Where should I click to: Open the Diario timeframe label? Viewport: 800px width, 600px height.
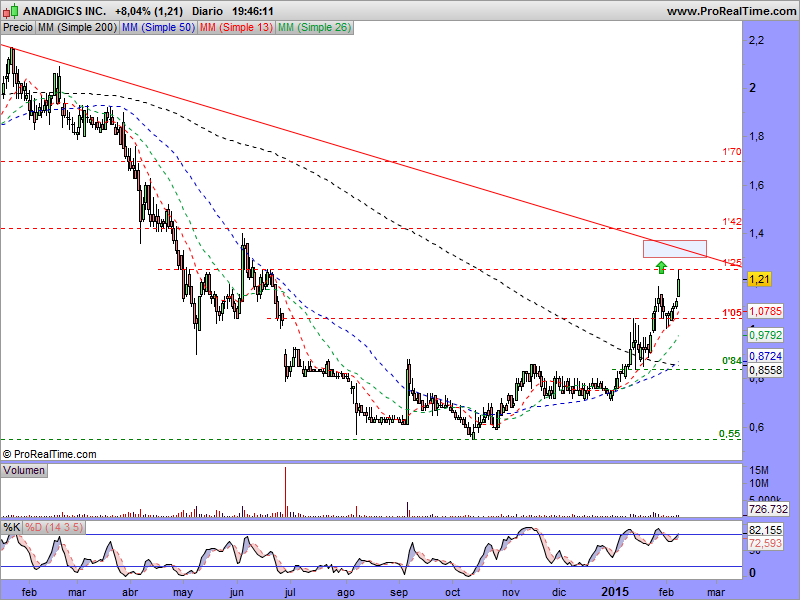[208, 11]
